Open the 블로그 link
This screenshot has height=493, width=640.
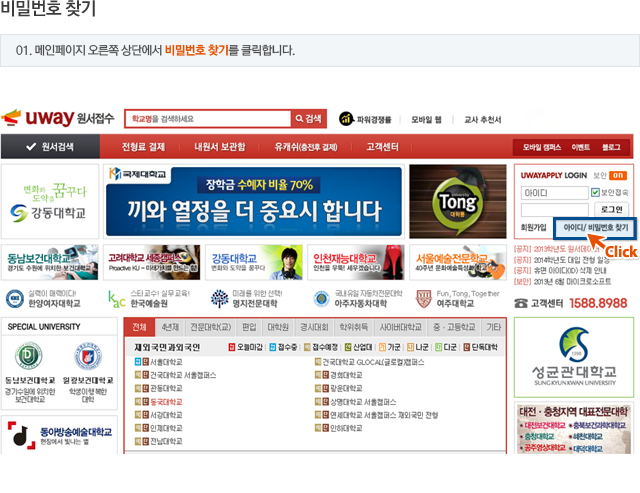click(x=611, y=147)
